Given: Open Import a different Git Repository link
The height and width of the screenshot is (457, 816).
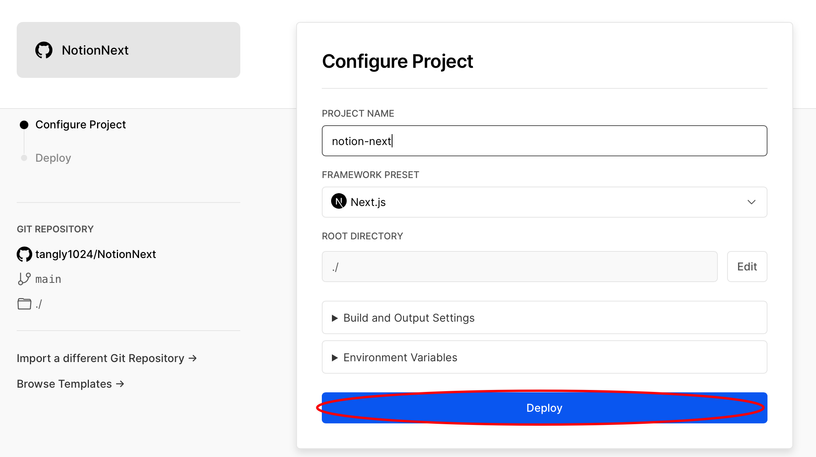Looking at the screenshot, I should click(106, 358).
